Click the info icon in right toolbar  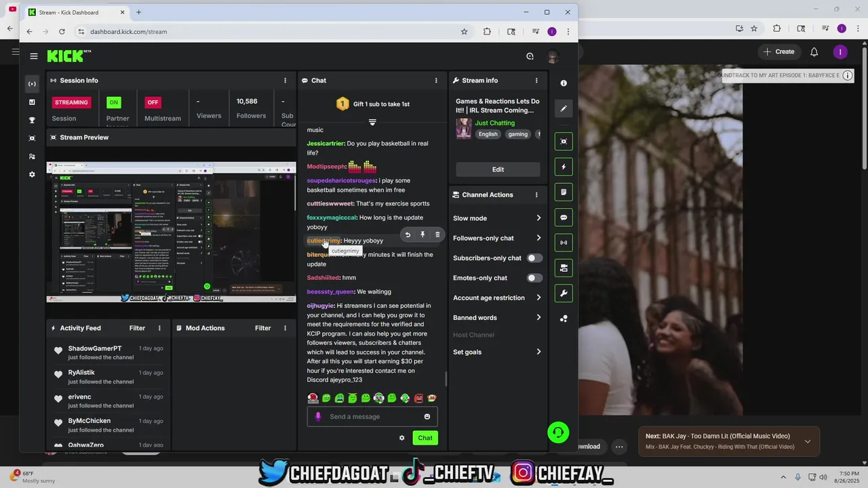click(564, 83)
